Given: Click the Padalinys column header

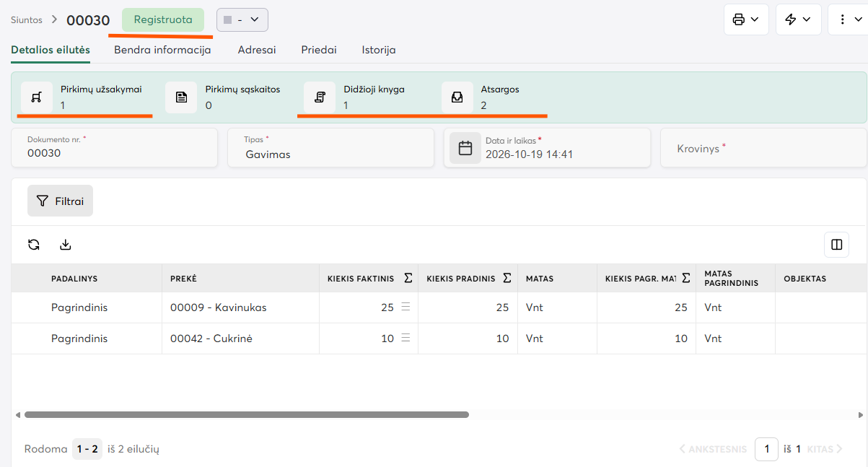Looking at the screenshot, I should point(74,279).
